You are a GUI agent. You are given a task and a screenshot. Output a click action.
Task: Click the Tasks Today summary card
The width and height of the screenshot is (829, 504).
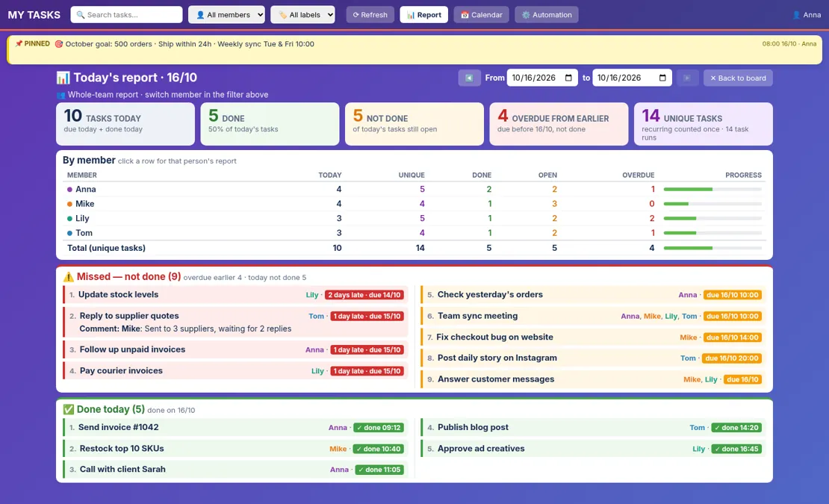coord(125,124)
